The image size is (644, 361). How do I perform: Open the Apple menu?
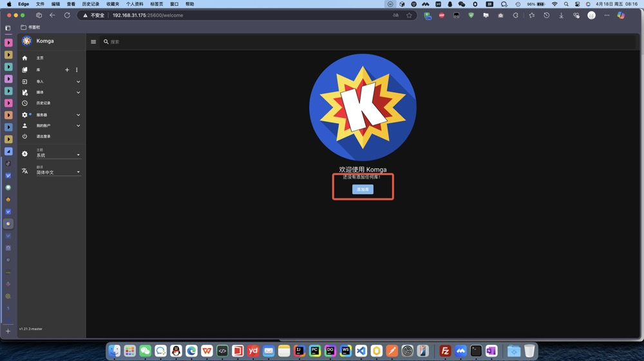(x=8, y=4)
